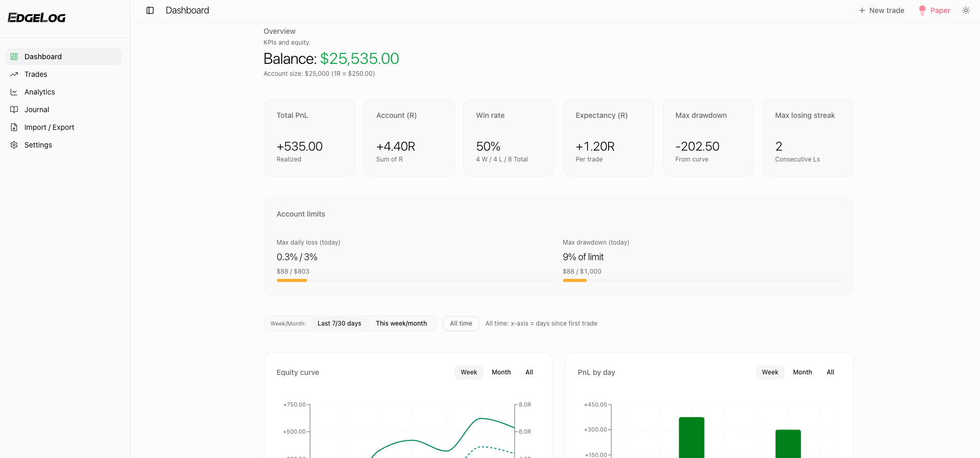This screenshot has height=458, width=980.
Task: Click the Total PnL card
Action: click(x=310, y=138)
